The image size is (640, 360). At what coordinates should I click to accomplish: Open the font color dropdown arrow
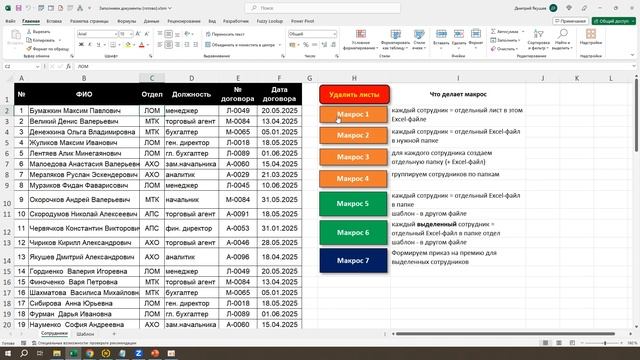(148, 44)
